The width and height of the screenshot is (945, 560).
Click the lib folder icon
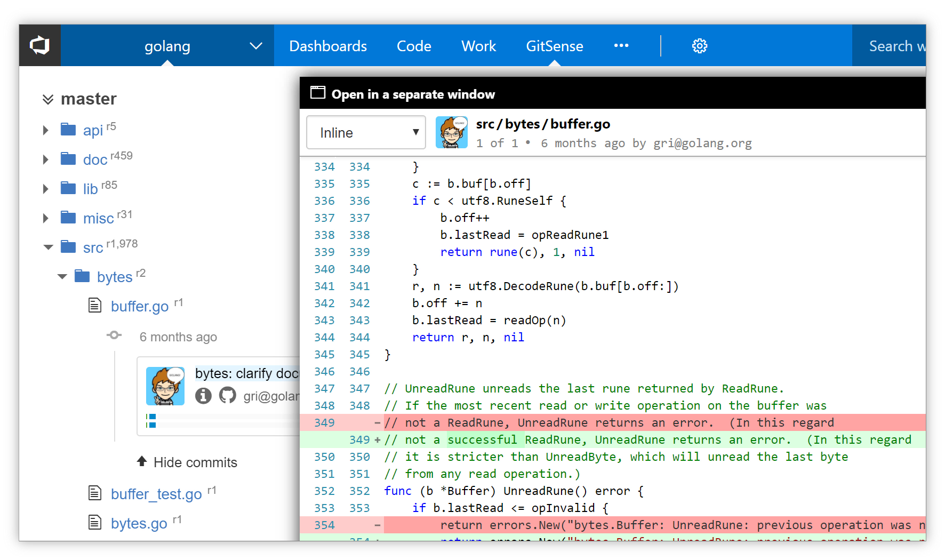point(68,188)
